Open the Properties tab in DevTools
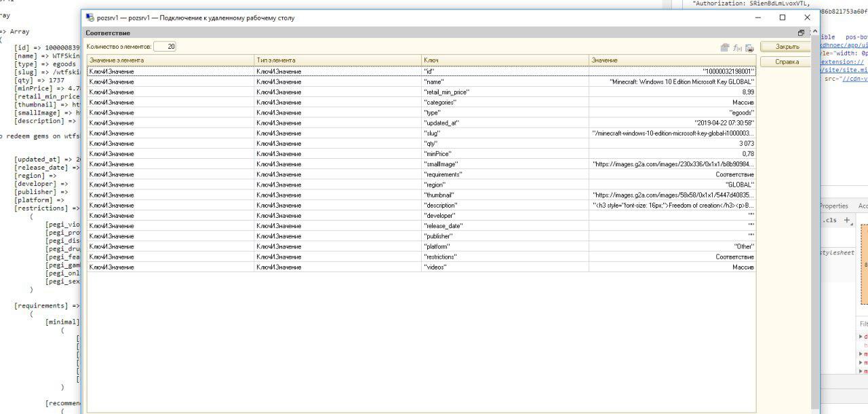The width and height of the screenshot is (868, 414). [x=833, y=206]
